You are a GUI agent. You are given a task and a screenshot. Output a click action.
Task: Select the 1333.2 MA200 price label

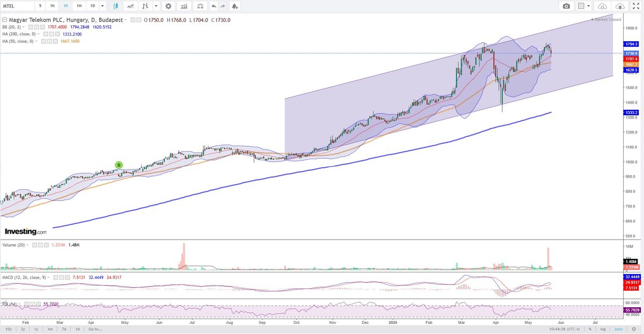[632, 113]
